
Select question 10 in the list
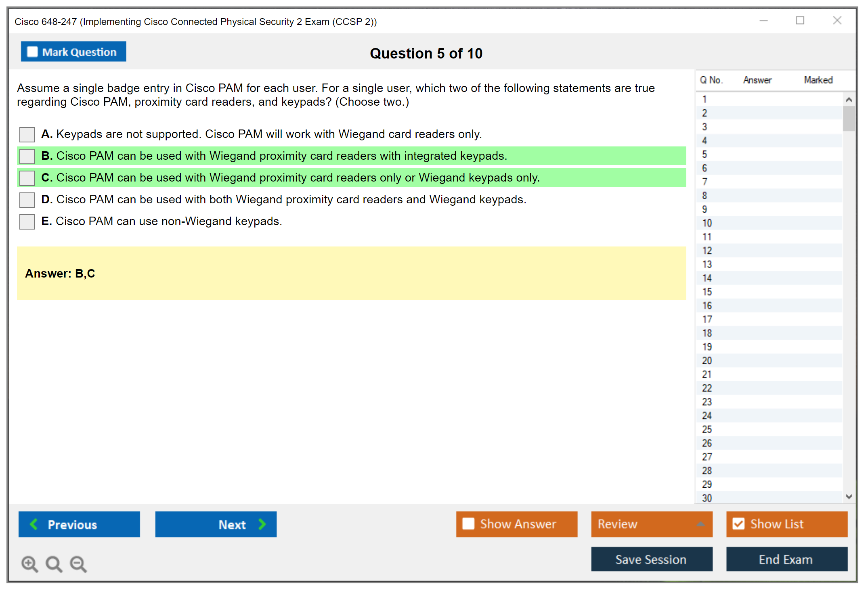tap(707, 223)
